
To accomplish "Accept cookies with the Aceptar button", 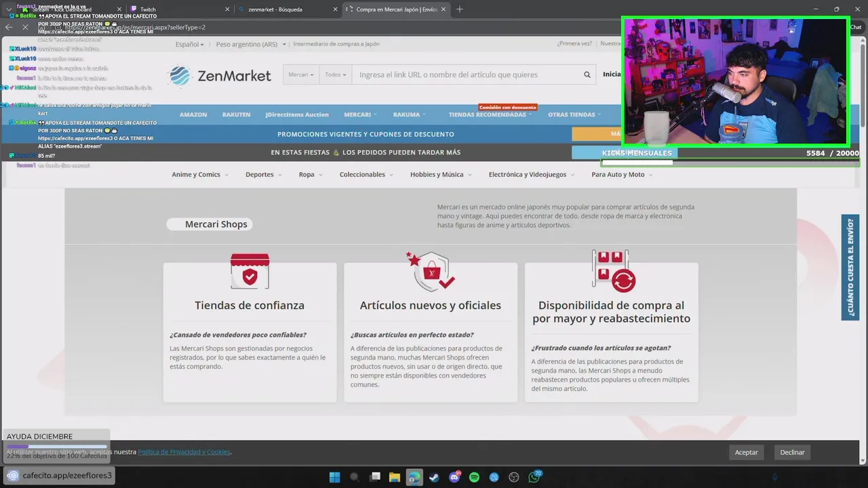I will [747, 452].
